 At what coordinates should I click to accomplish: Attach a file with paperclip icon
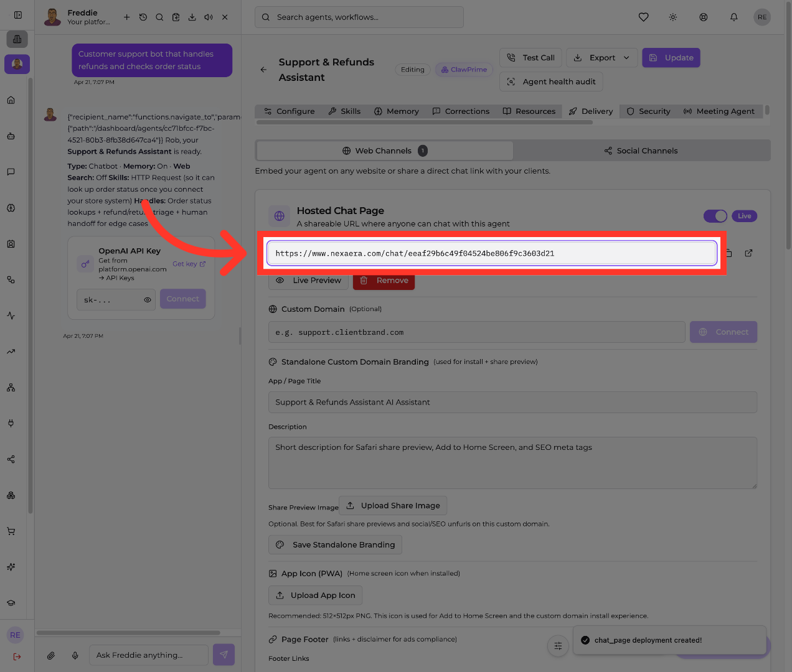click(51, 655)
